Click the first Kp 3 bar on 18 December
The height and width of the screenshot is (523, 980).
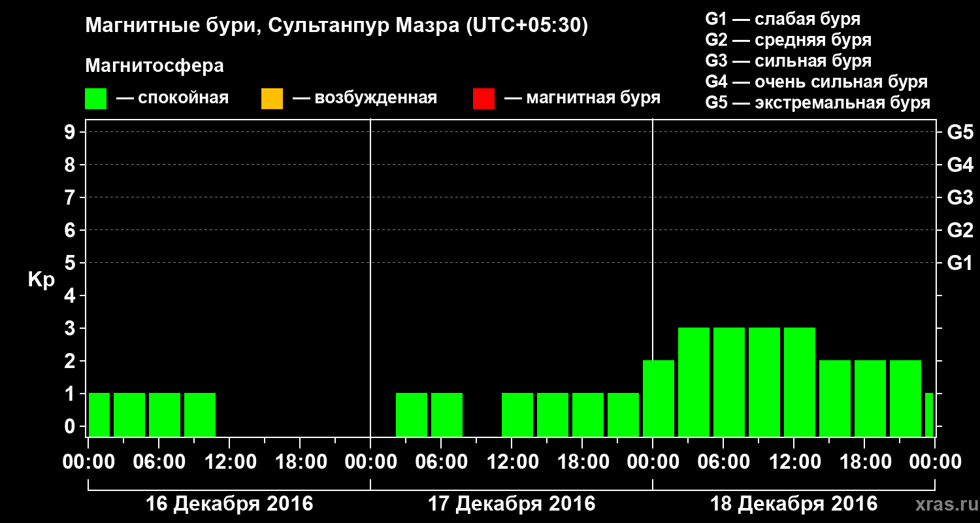[694, 382]
